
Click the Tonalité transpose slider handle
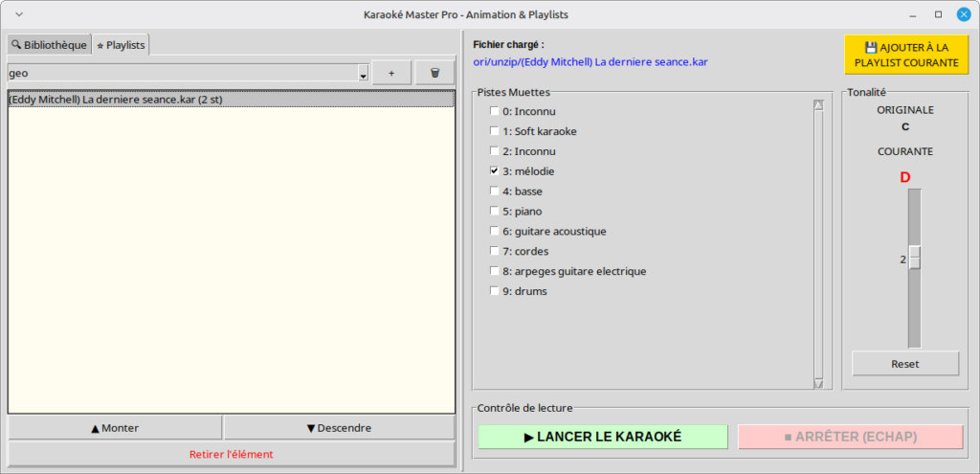[914, 258]
